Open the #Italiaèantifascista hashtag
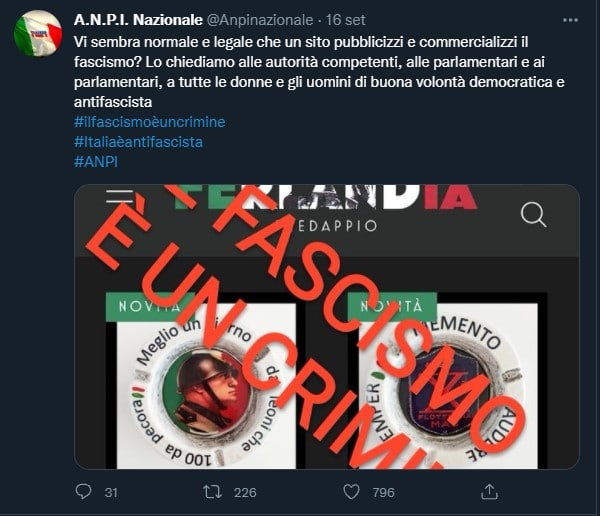Viewport: 600px width, 516px height. click(138, 142)
